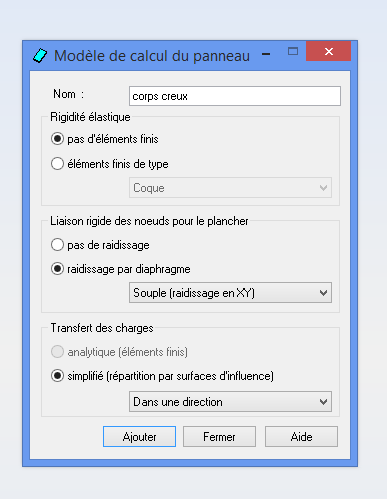Open the Dans une direction dropdown
Screen dimensions: 387x499
tap(230, 402)
